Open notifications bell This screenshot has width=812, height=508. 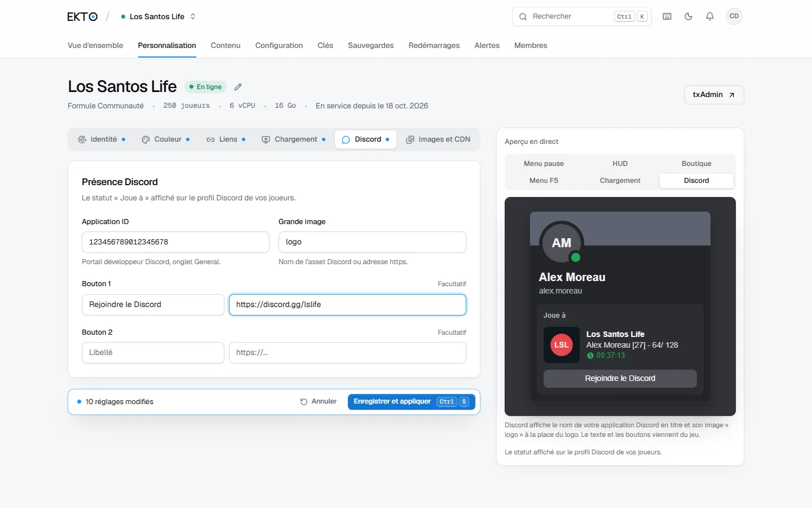[x=710, y=16]
